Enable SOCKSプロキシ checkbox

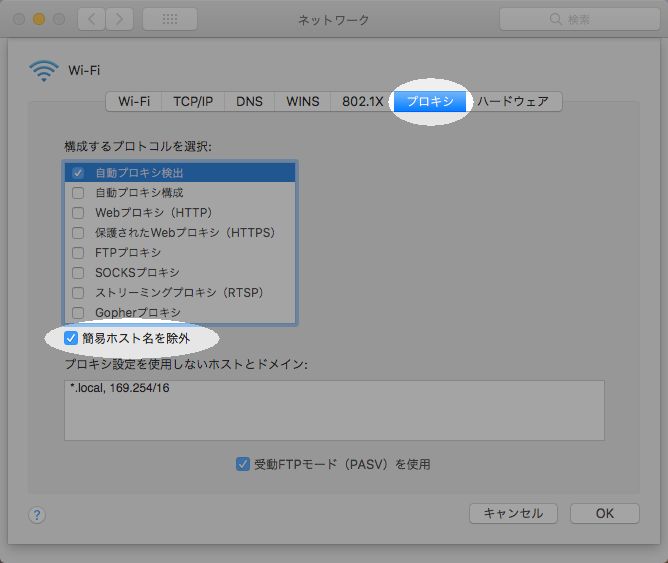(x=78, y=273)
